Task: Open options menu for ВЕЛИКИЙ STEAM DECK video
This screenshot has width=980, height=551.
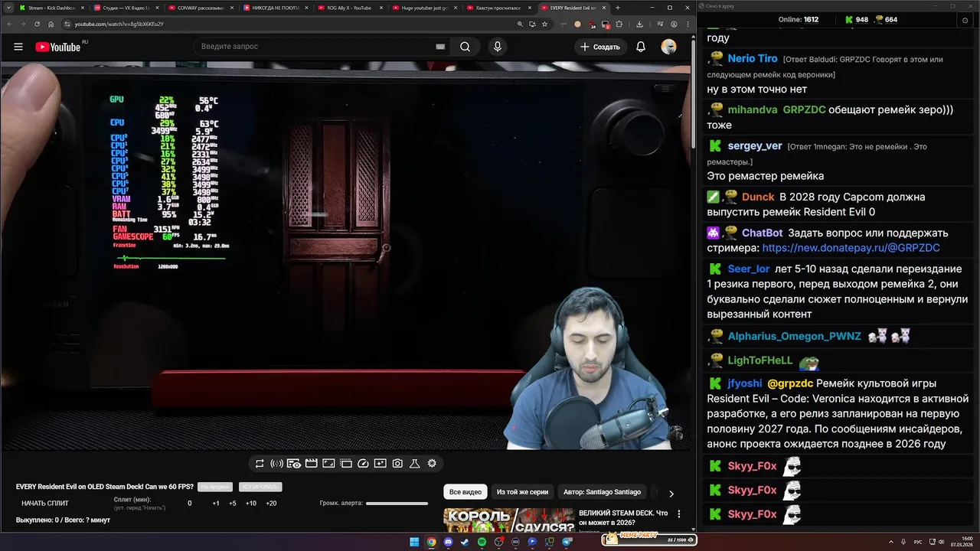Action: [x=679, y=514]
